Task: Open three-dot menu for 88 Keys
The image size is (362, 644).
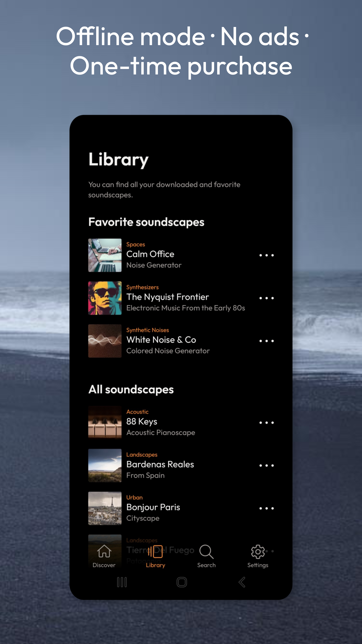Action: point(267,422)
